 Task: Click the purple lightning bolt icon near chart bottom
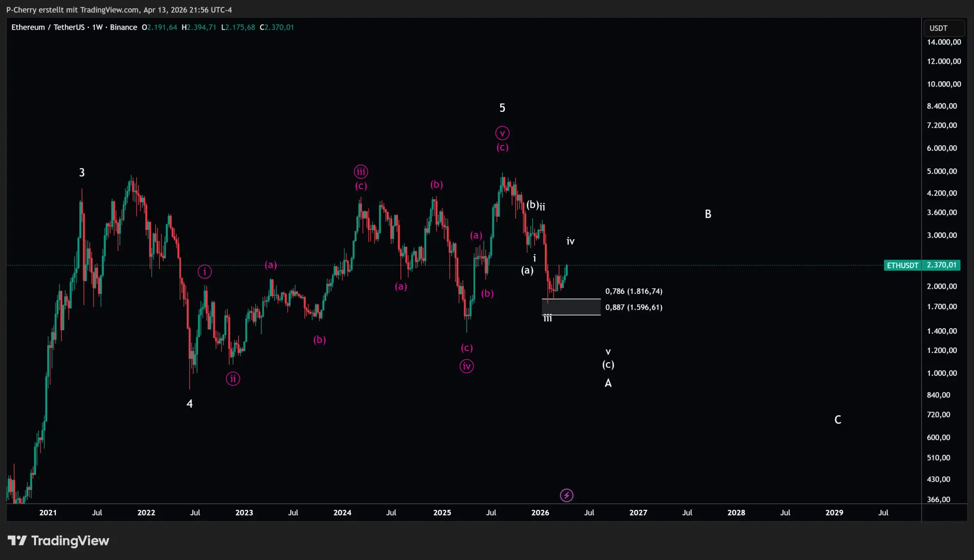566,495
